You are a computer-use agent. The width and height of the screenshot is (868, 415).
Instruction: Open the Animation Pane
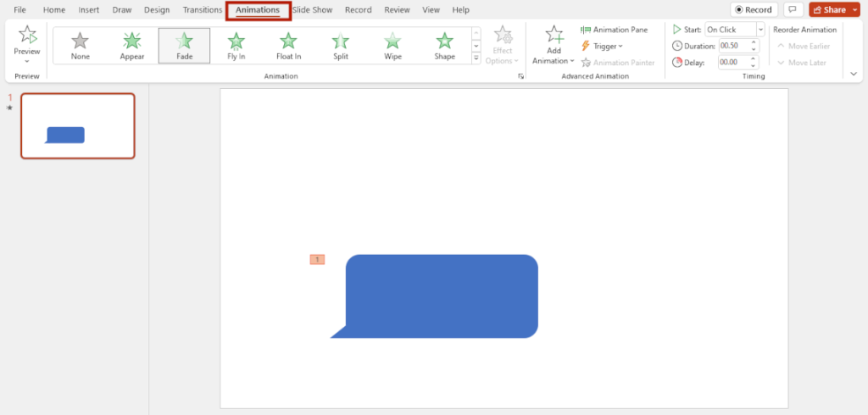click(x=614, y=30)
